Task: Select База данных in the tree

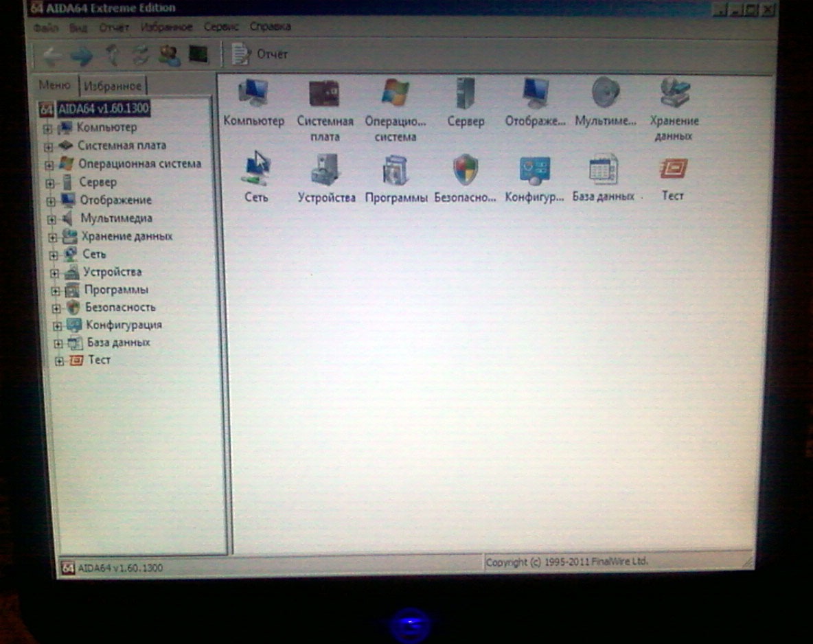Action: (x=118, y=342)
